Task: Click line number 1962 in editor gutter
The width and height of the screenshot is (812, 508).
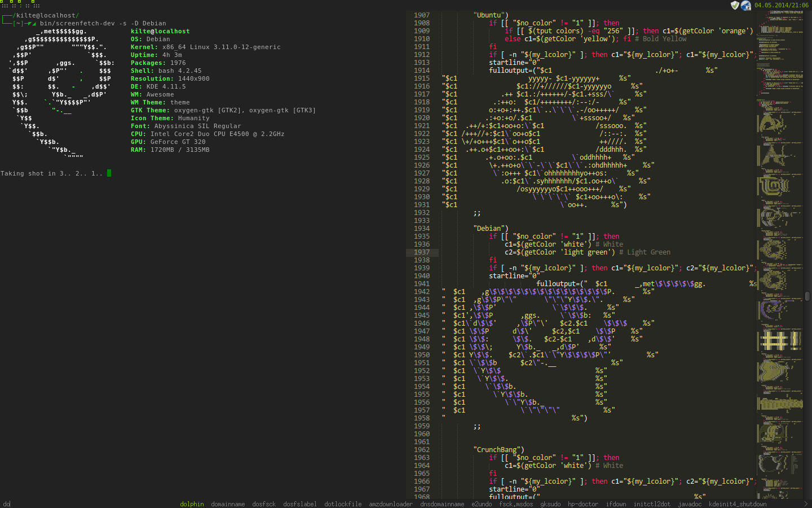Action: tap(421, 450)
